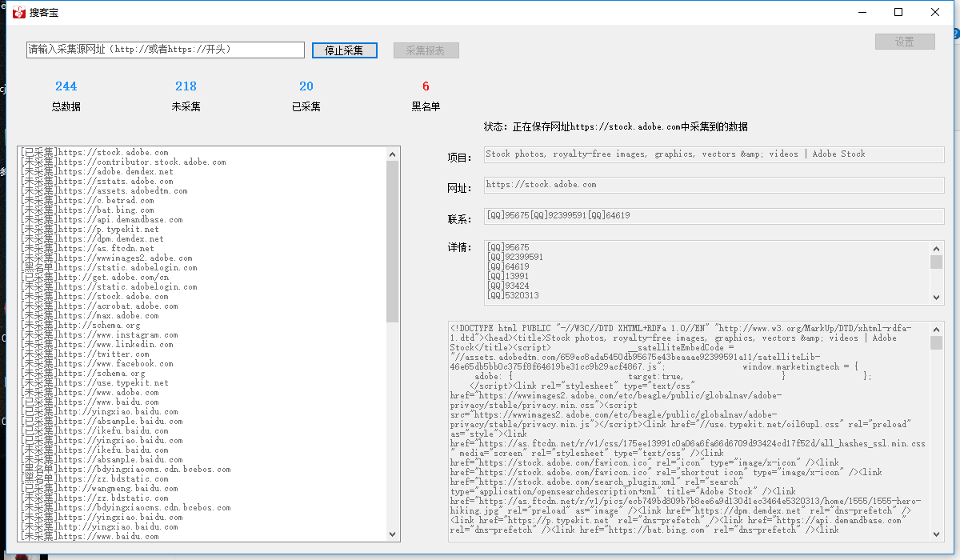
Task: Click the 已采集 label under 20
Action: (306, 106)
